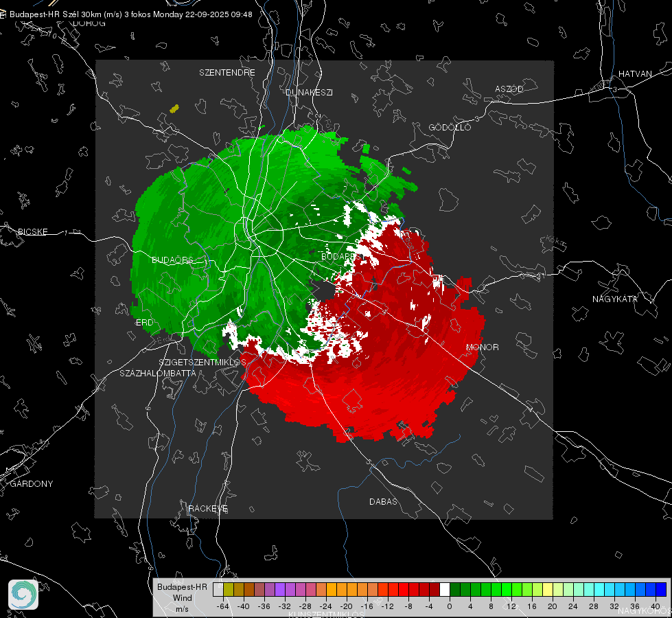Click the 'RÁCKEVE' city label

click(x=208, y=508)
